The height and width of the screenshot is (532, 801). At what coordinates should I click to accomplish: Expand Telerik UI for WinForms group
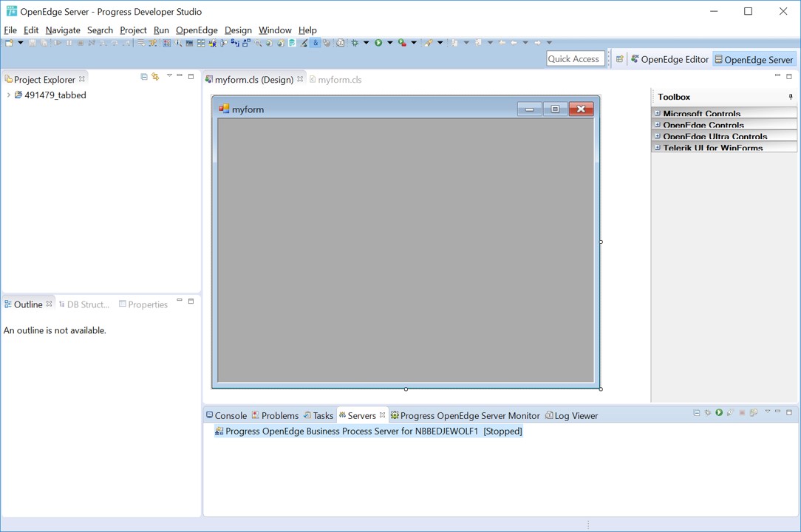[657, 148]
